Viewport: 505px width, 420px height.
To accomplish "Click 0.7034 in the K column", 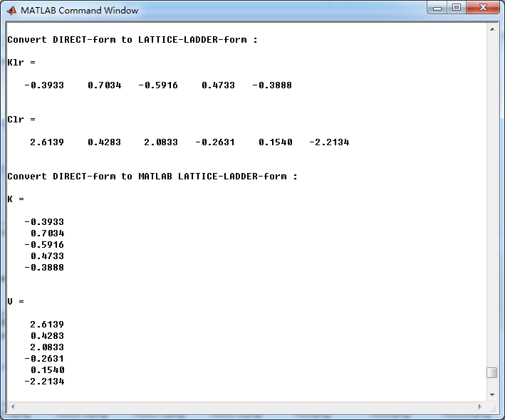I will tap(47, 233).
